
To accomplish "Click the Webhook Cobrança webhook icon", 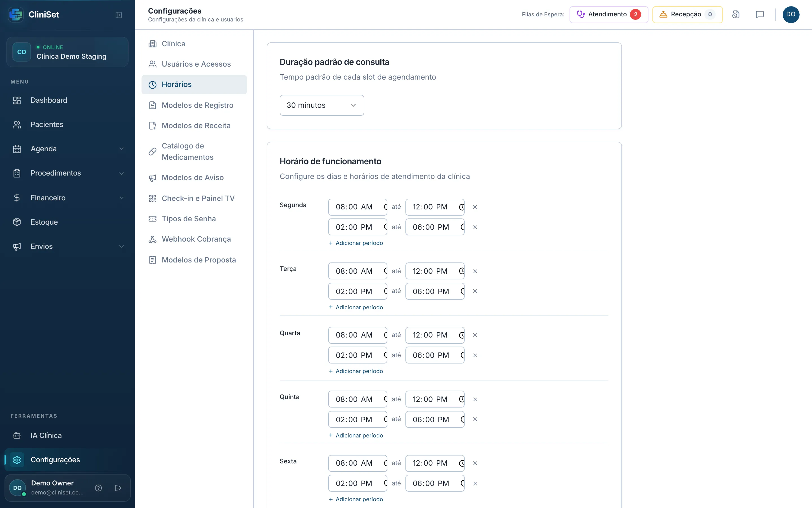I will pyautogui.click(x=152, y=239).
